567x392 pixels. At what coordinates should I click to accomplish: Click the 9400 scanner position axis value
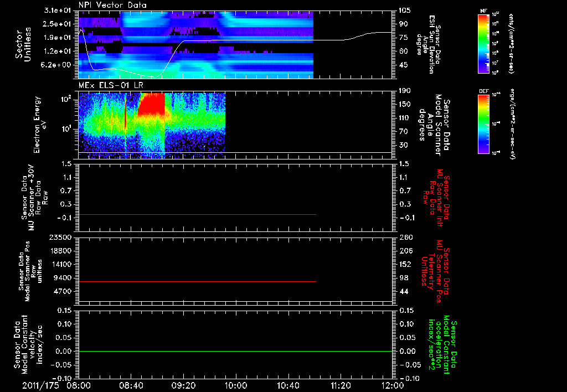(62, 278)
